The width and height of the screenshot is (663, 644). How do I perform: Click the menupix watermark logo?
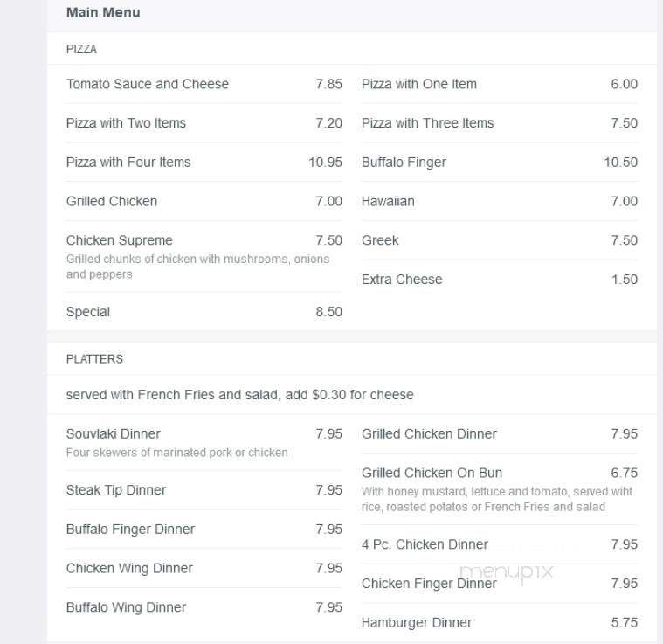(506, 572)
